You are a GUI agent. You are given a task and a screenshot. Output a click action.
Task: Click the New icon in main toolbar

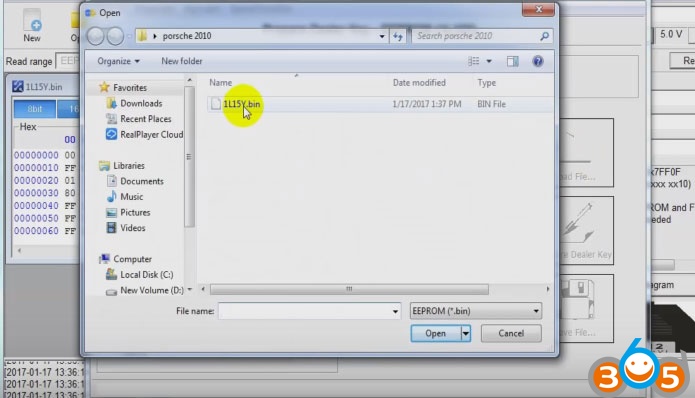(x=32, y=27)
